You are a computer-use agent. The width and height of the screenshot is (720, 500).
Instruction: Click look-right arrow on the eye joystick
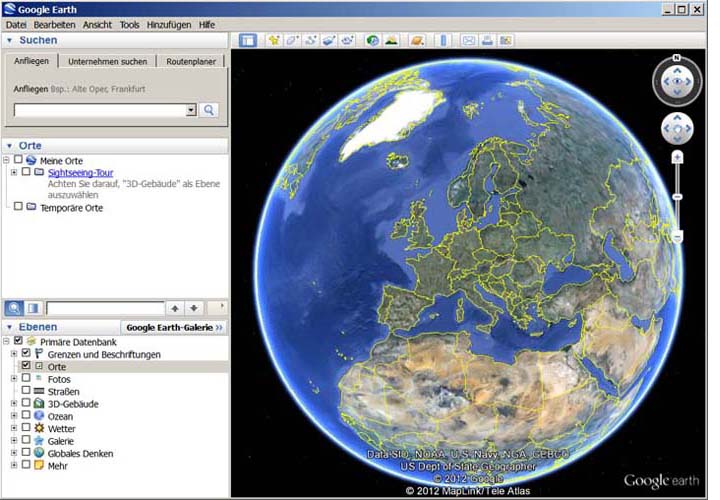(x=688, y=82)
